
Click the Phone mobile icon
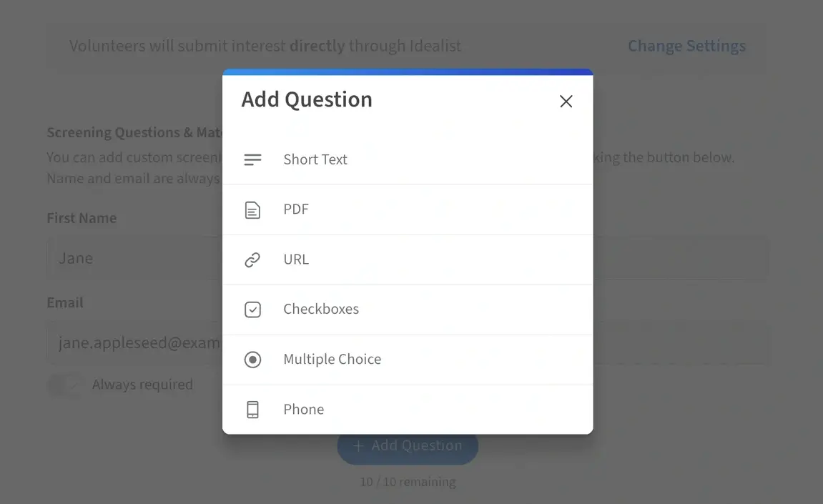252,409
